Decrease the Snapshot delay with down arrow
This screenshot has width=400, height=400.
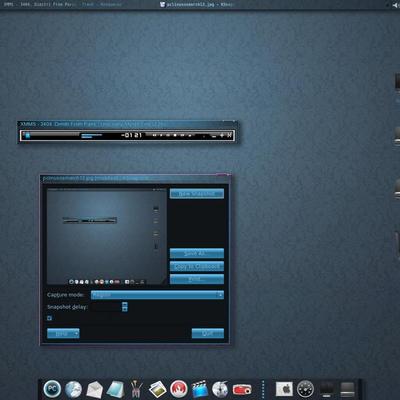point(125,309)
